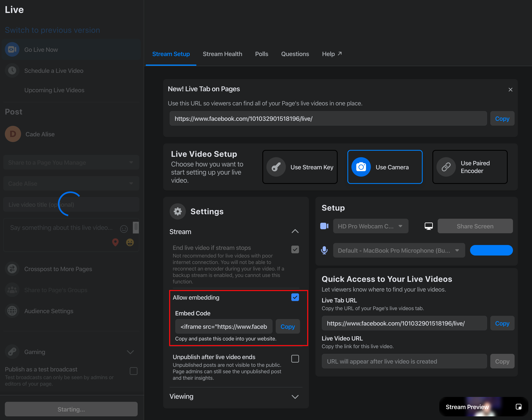Open the Cade Alise page dropdown
532x420 pixels.
coord(71,183)
